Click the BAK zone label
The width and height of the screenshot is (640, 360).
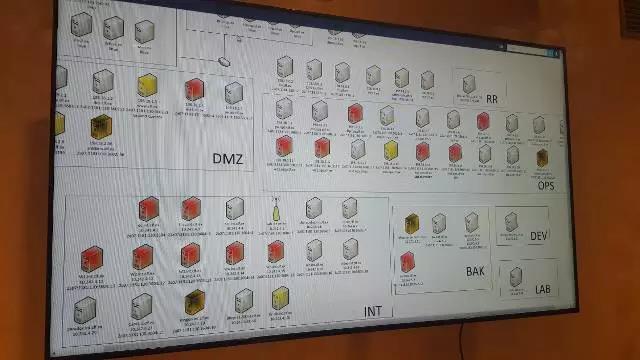pos(475,271)
